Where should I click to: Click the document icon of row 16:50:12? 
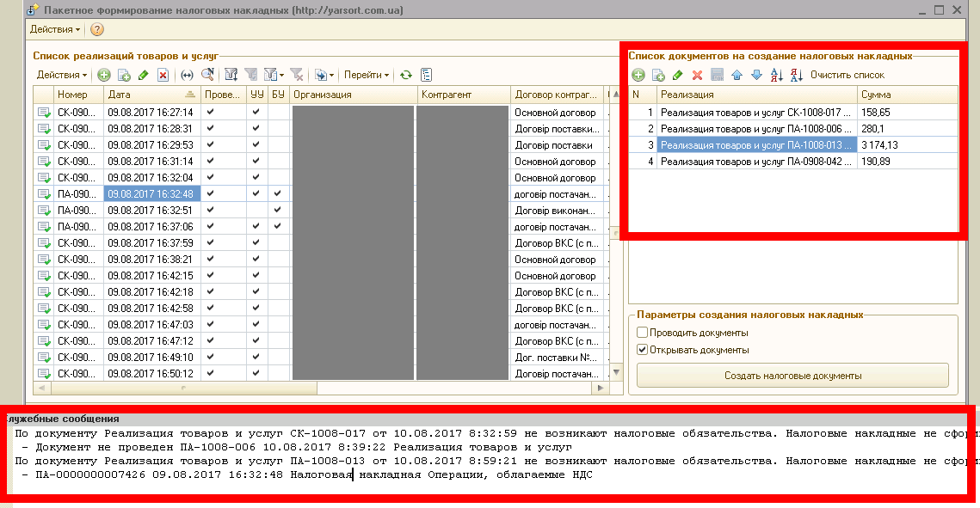tap(44, 374)
